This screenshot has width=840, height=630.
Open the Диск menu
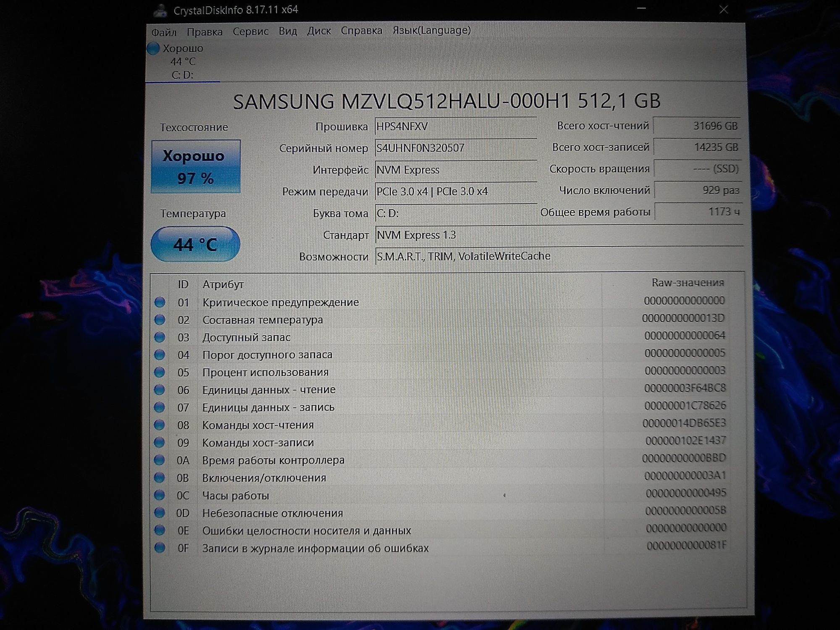[x=319, y=31]
